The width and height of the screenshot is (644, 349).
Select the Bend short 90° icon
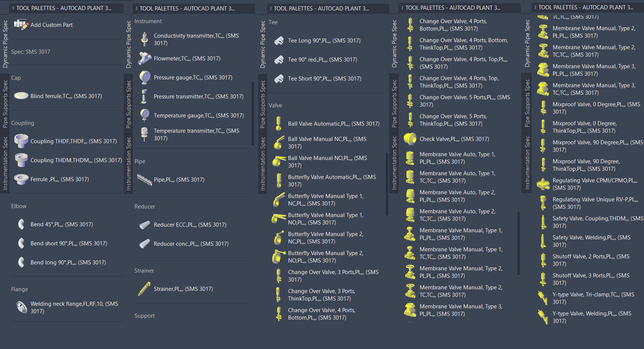click(21, 243)
